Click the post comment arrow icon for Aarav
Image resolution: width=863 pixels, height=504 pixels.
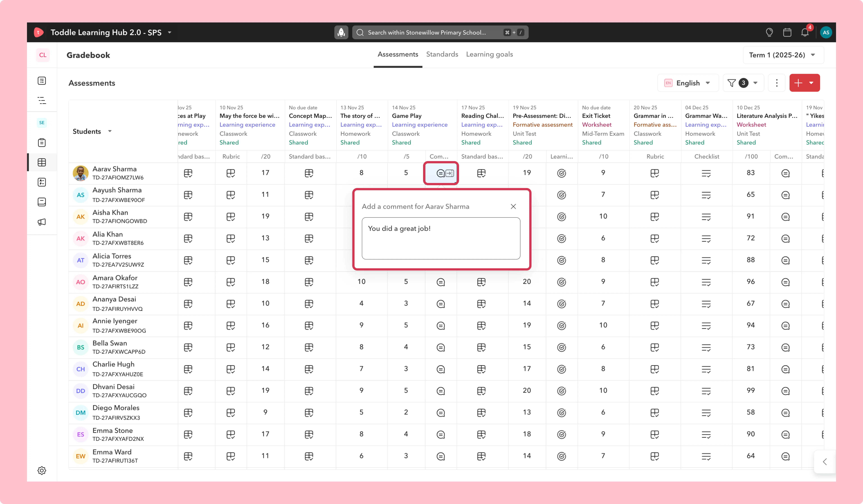point(450,173)
